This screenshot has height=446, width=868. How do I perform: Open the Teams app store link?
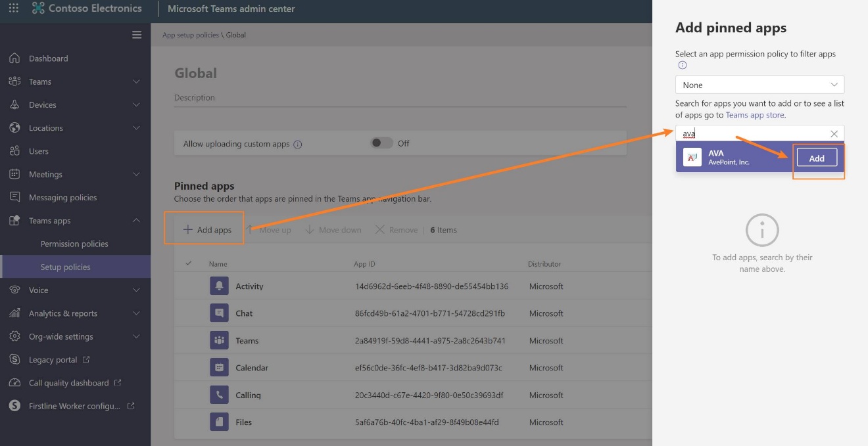pos(754,114)
